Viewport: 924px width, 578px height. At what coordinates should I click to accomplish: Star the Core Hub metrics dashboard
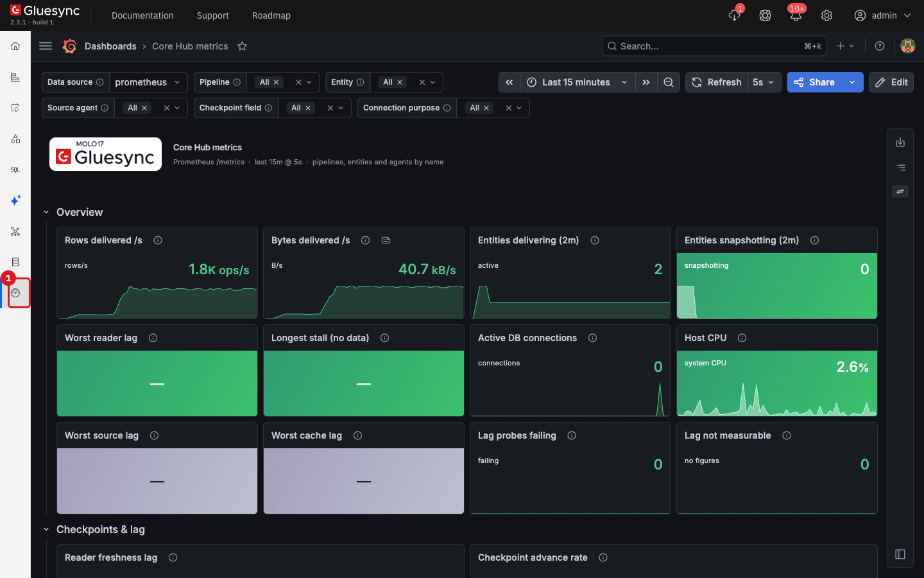242,46
